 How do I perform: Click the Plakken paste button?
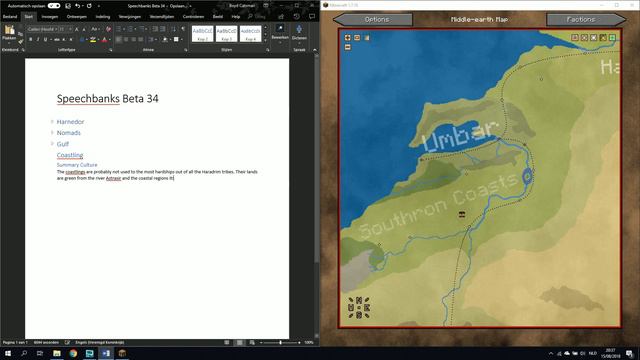9,34
